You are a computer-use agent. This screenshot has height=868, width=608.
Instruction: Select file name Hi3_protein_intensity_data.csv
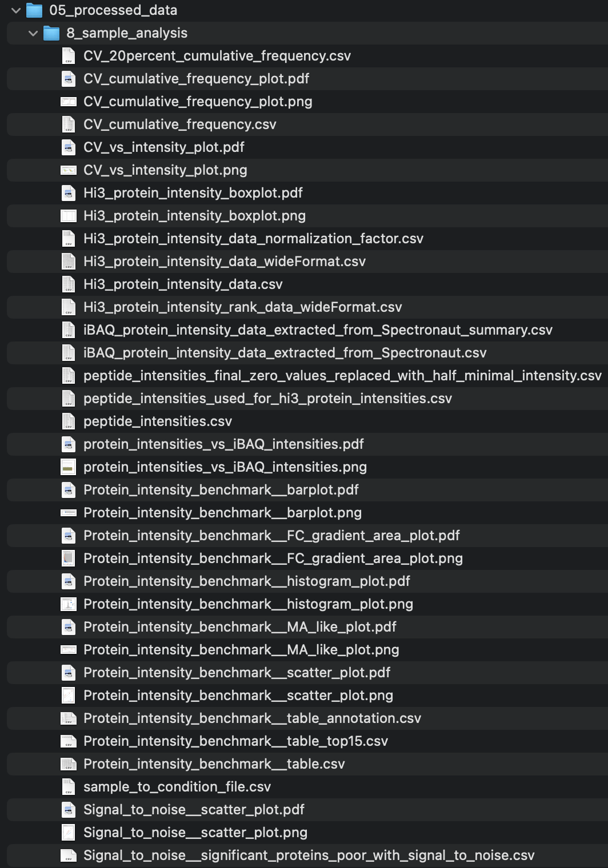tap(183, 284)
